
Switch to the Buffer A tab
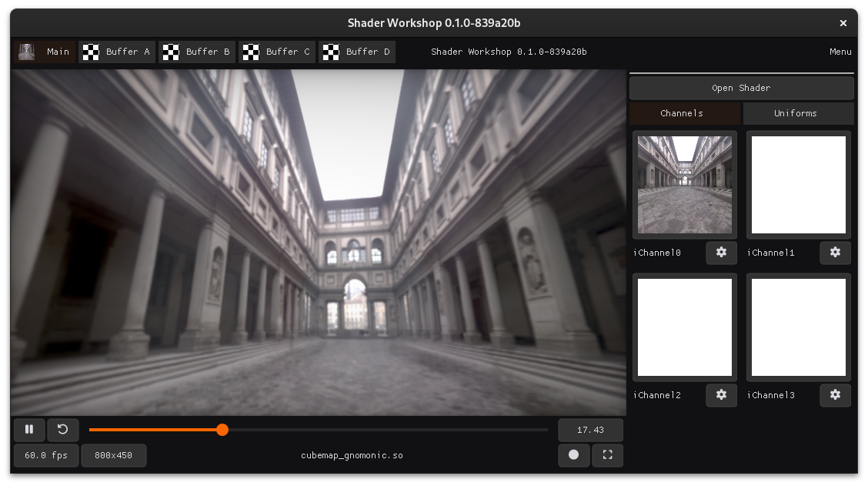[x=117, y=52]
